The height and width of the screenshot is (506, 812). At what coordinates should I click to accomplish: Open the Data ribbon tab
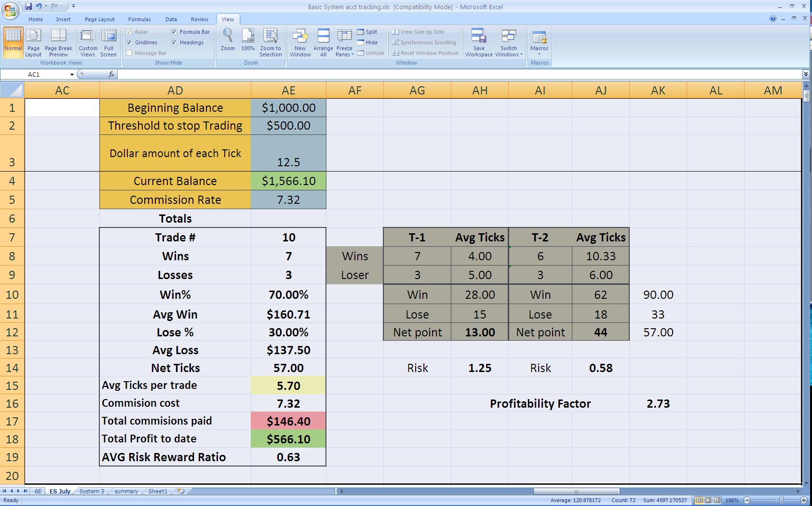click(171, 19)
